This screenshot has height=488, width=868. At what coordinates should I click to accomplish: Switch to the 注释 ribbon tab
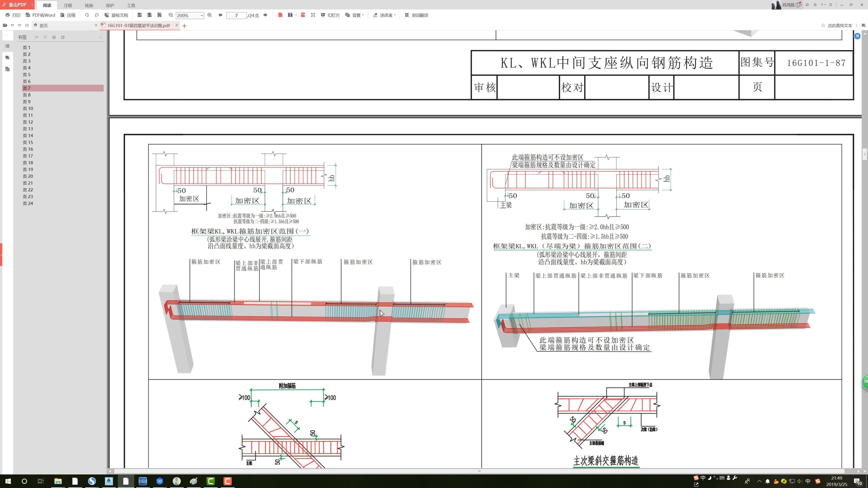[68, 5]
